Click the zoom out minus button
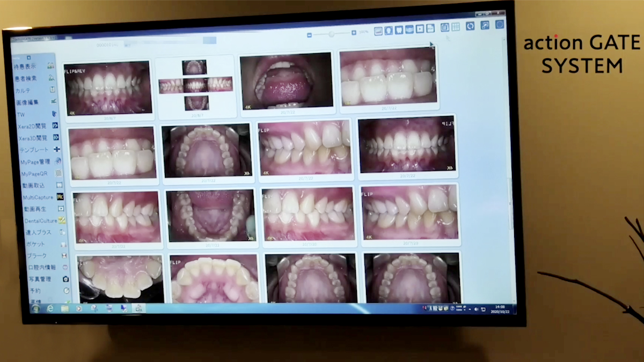Screen dimensions: 644x362 [310, 35]
